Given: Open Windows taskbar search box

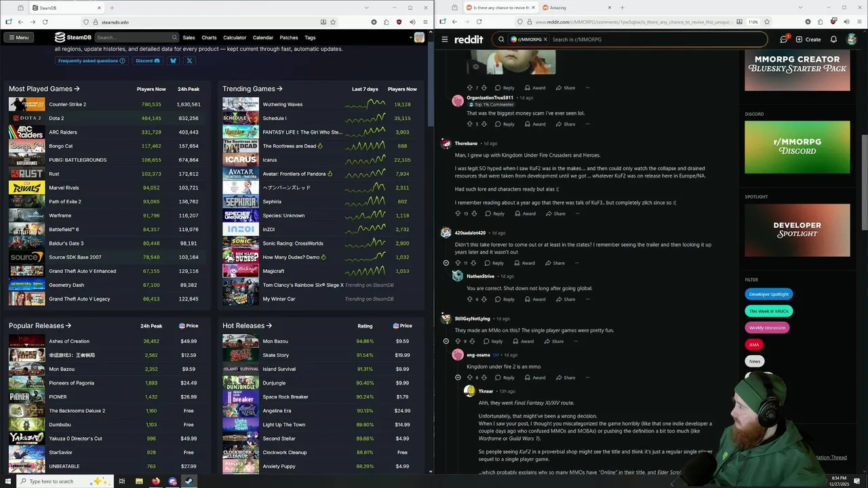Looking at the screenshot, I should coord(64,481).
